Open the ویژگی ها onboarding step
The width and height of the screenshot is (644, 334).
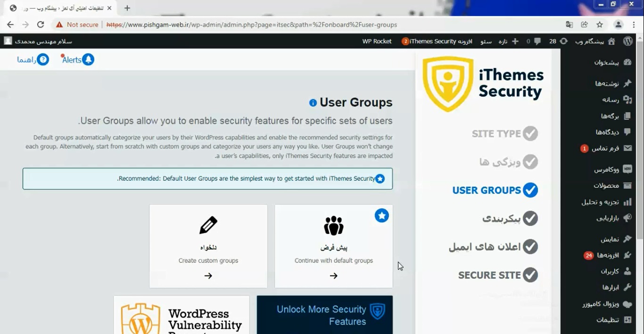(509, 162)
